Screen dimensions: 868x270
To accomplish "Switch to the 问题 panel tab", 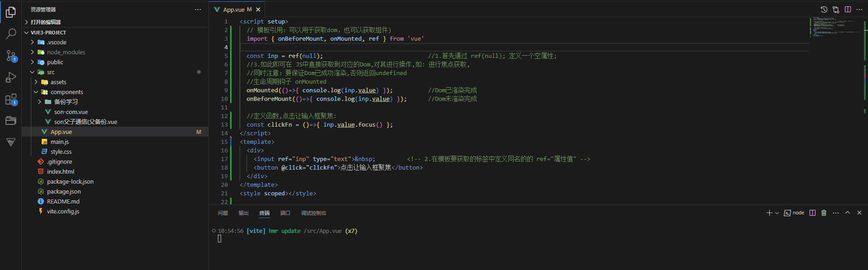I will (x=223, y=213).
